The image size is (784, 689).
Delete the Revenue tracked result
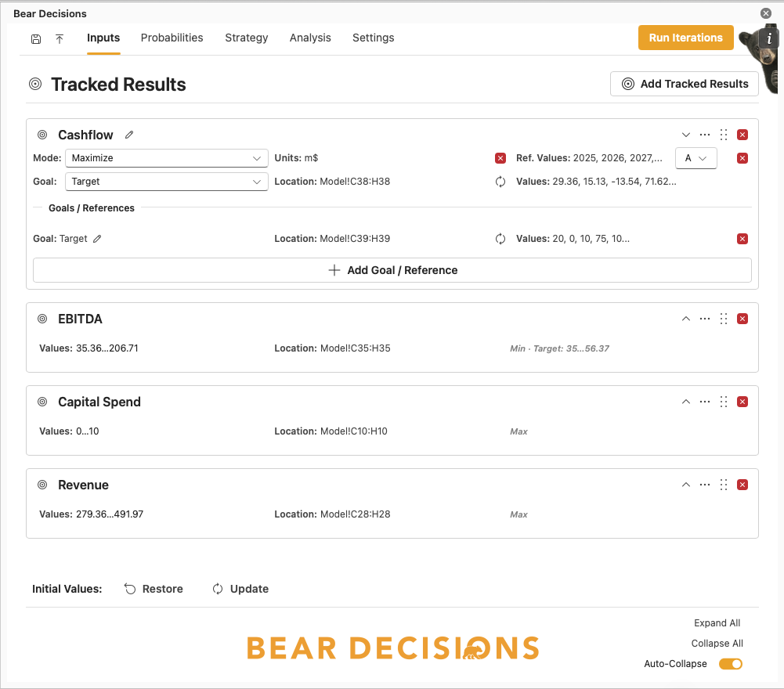pos(742,485)
